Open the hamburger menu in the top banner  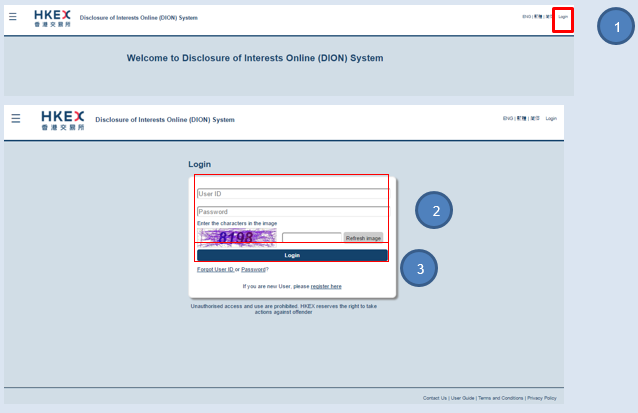tap(13, 18)
